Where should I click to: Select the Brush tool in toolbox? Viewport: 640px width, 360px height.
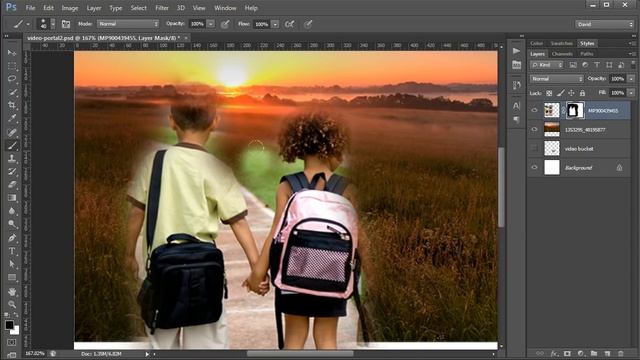click(12, 145)
